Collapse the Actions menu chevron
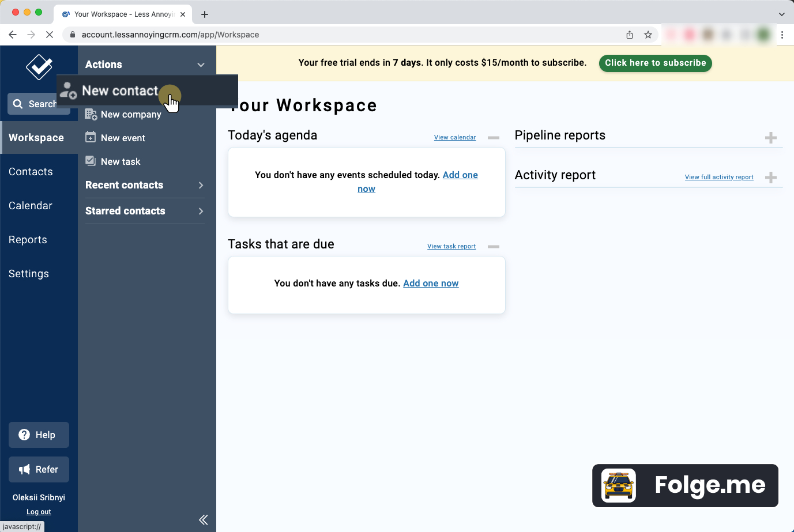 (x=201, y=65)
